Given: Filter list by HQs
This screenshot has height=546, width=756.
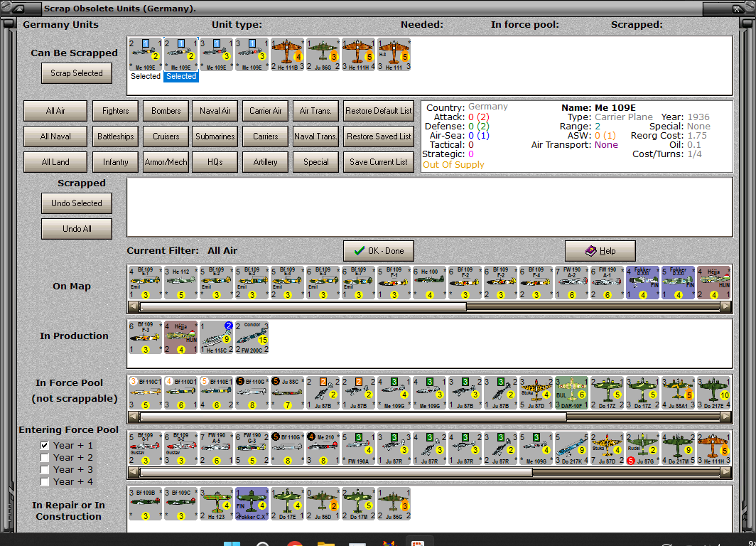Looking at the screenshot, I should click(x=215, y=162).
